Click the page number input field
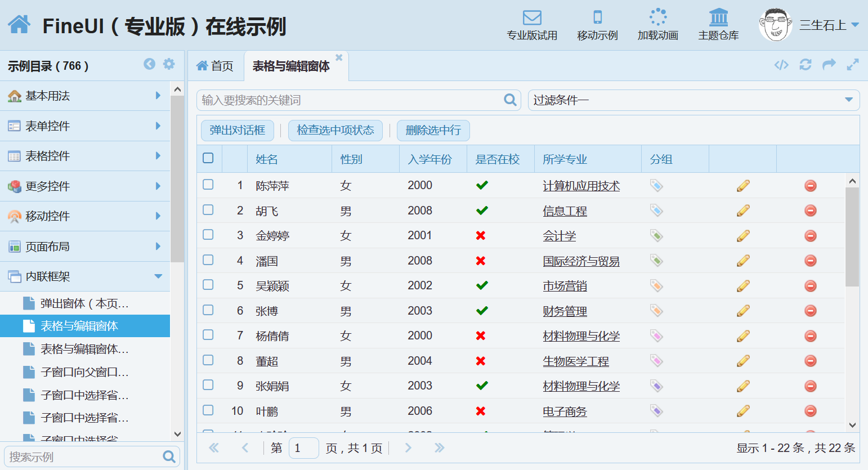Image resolution: width=868 pixels, height=470 pixels. coord(303,448)
